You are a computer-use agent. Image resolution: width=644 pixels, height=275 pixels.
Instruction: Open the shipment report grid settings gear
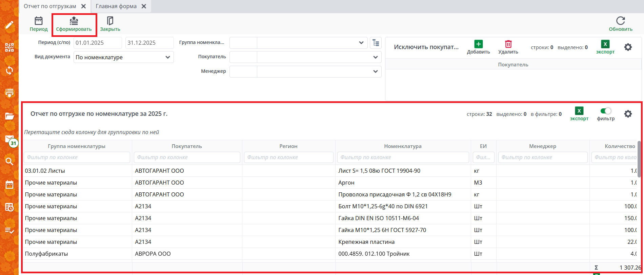click(x=628, y=114)
